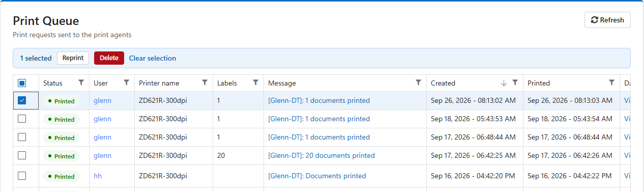Check the Sep 18 print row checkbox
Screen dimensions: 644x192
click(x=22, y=119)
